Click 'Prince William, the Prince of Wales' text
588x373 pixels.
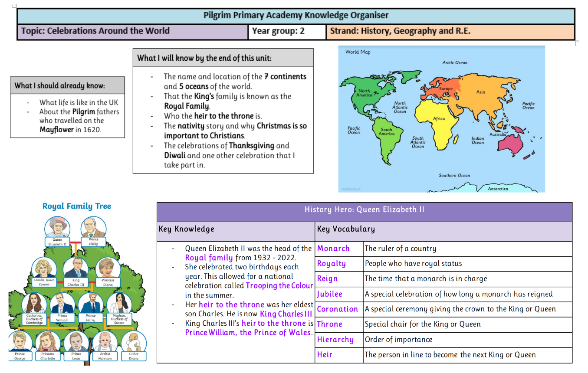point(248,333)
